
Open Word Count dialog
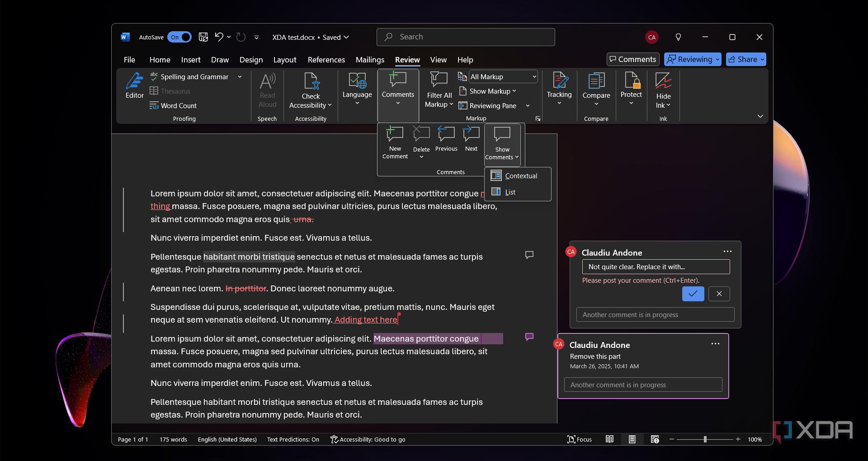[173, 105]
